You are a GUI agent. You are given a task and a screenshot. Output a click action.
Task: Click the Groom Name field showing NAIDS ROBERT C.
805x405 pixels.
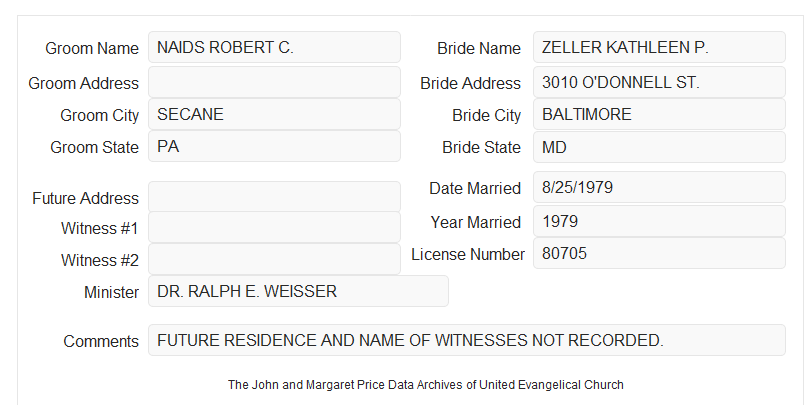coord(274,47)
